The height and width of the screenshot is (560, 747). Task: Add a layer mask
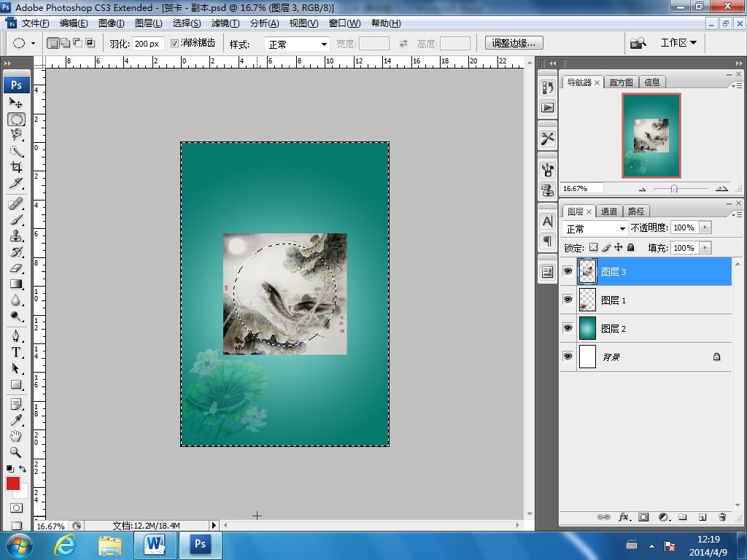(643, 517)
